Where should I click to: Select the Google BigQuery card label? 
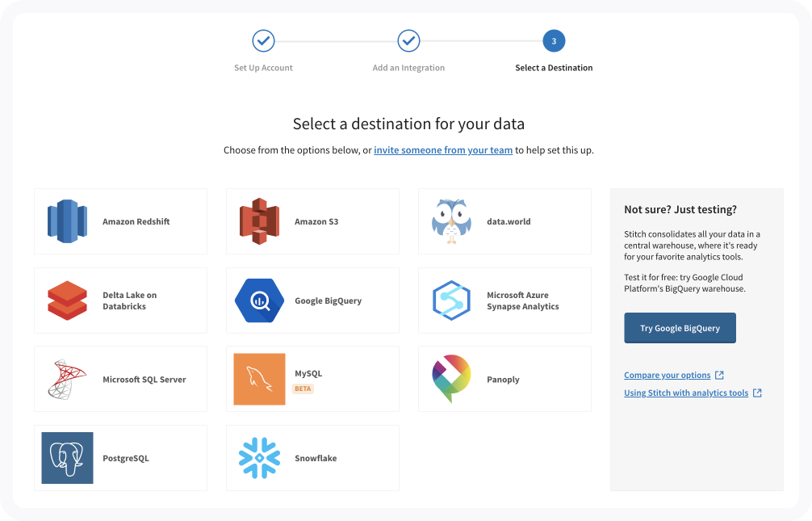(x=329, y=300)
